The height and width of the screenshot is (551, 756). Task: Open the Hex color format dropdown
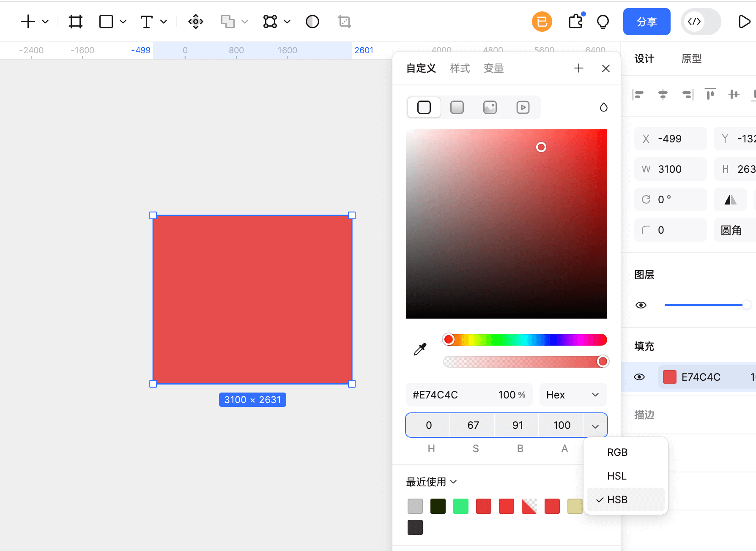pyautogui.click(x=573, y=395)
